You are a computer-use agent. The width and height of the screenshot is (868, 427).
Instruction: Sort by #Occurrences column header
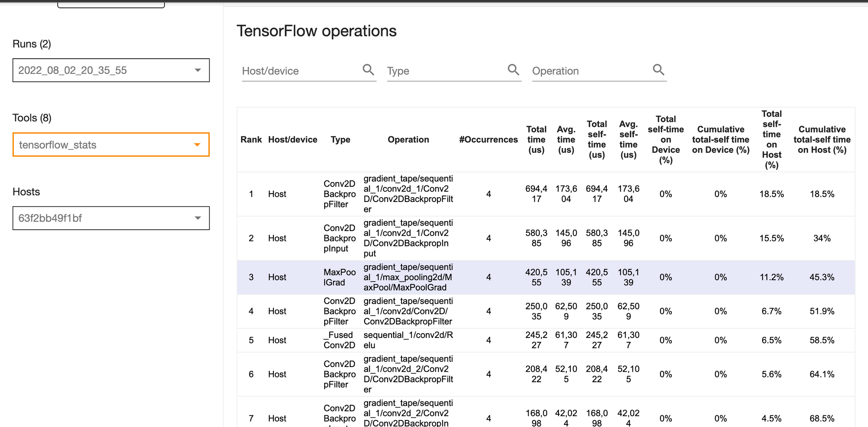point(488,139)
